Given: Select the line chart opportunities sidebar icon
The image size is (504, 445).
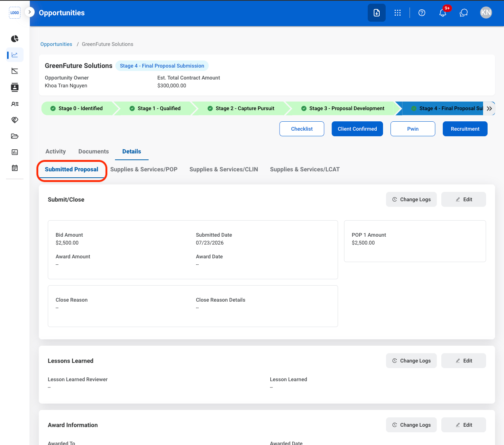Looking at the screenshot, I should (15, 55).
